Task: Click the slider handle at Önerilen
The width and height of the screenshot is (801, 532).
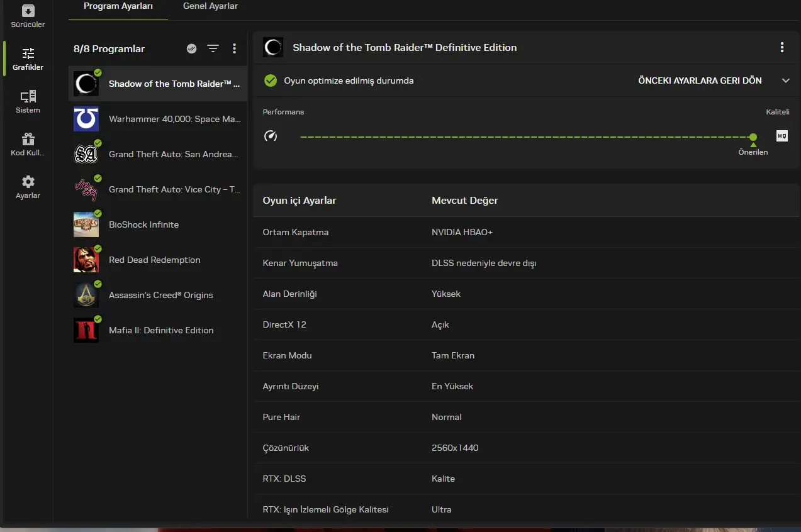Action: click(x=753, y=136)
